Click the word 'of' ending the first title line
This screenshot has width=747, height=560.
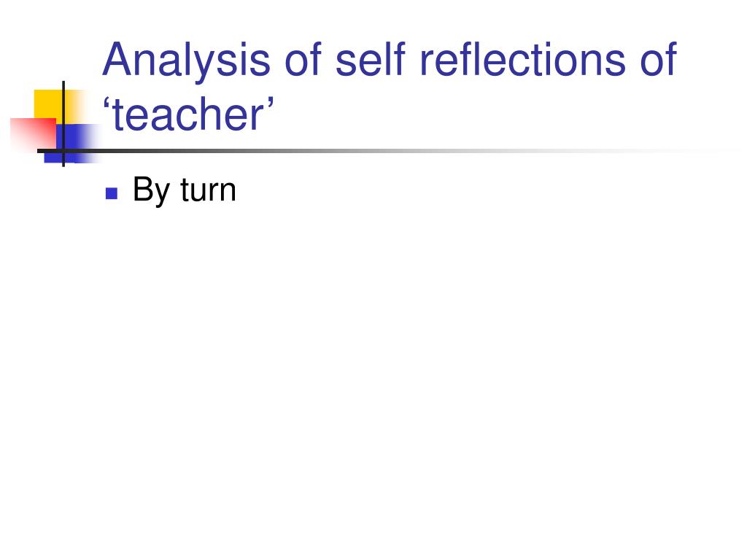[659, 59]
